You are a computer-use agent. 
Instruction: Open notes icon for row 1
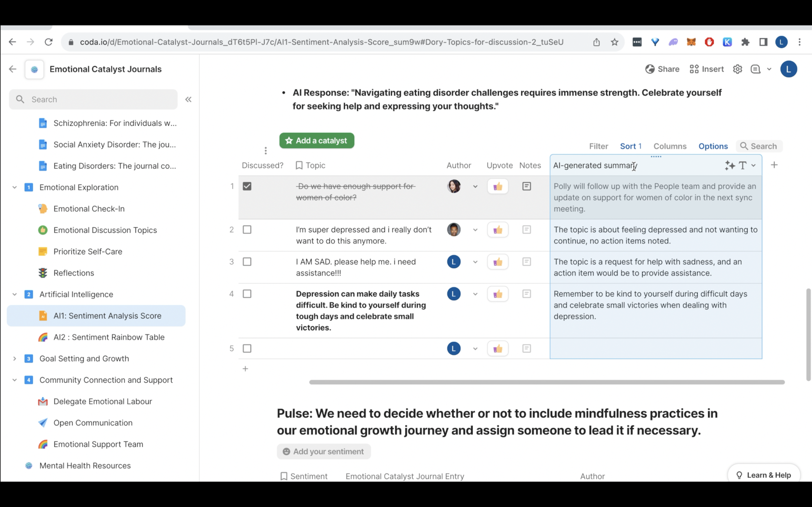[526, 186]
